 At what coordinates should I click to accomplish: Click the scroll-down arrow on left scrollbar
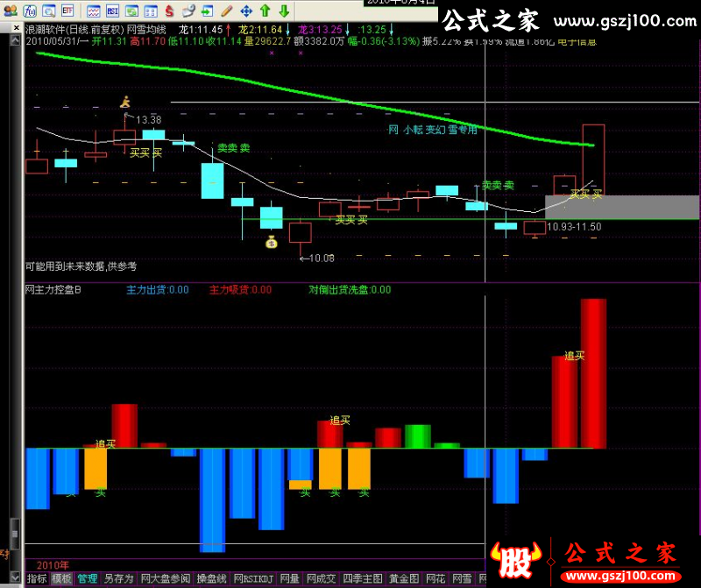click(15, 577)
